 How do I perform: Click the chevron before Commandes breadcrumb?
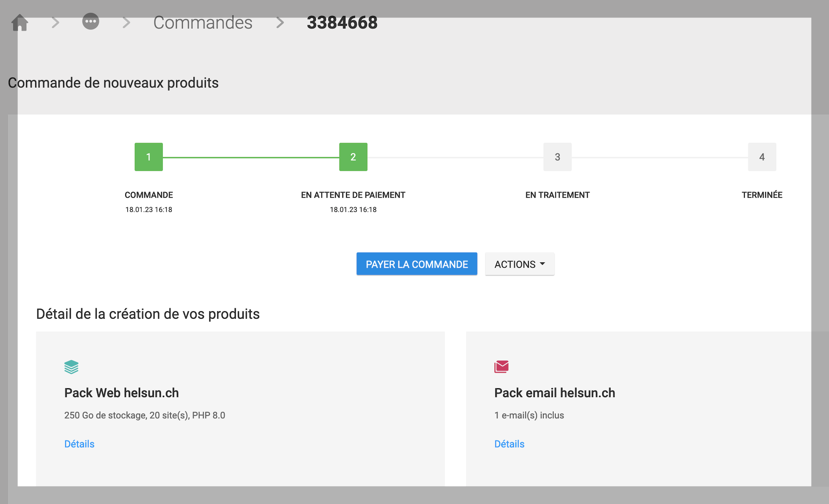click(126, 22)
